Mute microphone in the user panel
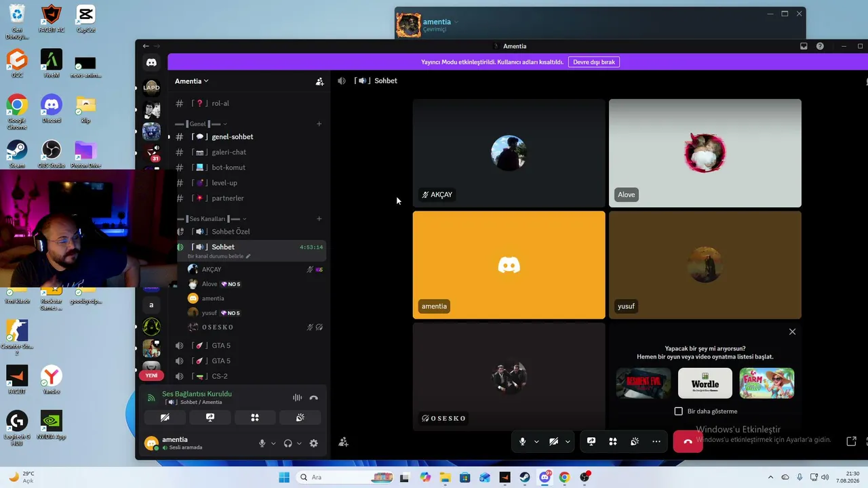The image size is (868, 488). click(262, 443)
